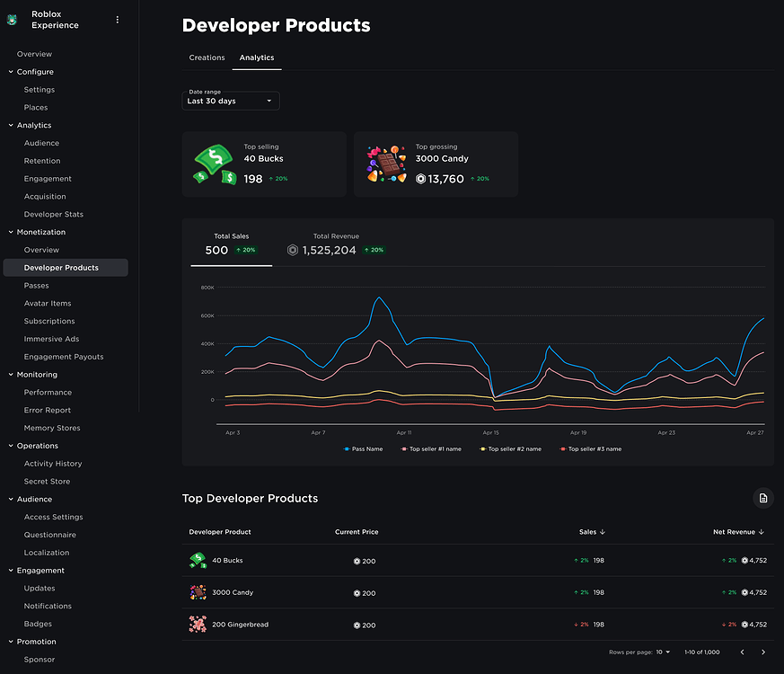This screenshot has height=674, width=784.
Task: Toggle the Pass Name legend series
Action: 363,448
